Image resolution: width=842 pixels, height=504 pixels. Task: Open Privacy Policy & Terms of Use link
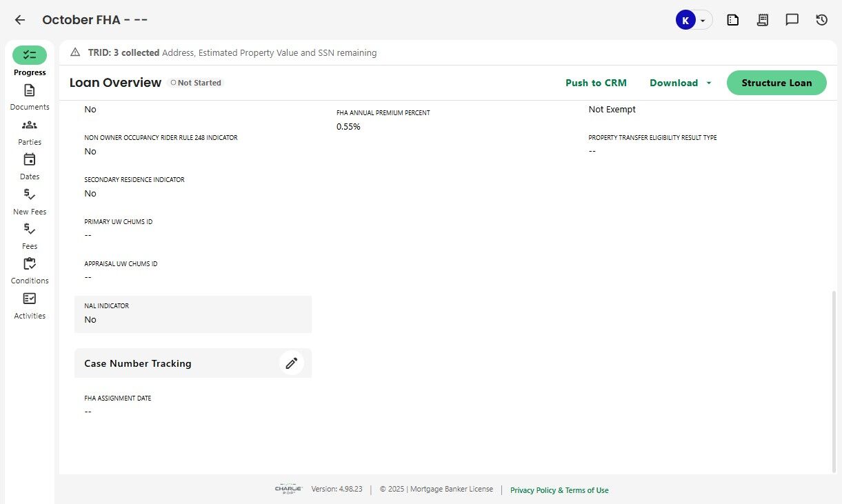559,490
